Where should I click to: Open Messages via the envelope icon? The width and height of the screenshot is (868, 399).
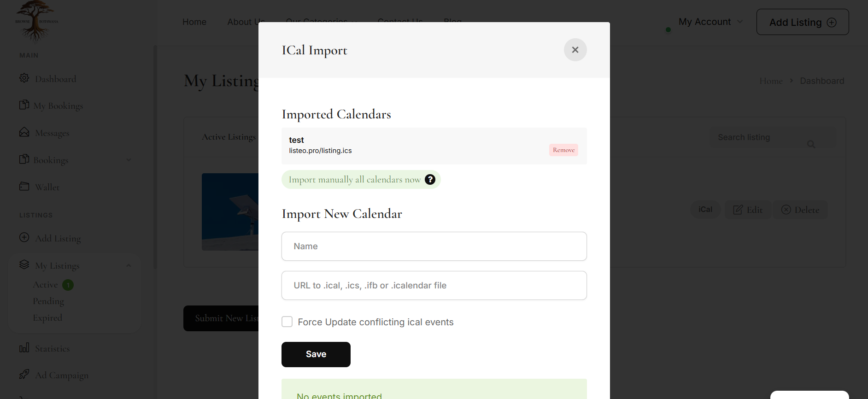pos(24,132)
